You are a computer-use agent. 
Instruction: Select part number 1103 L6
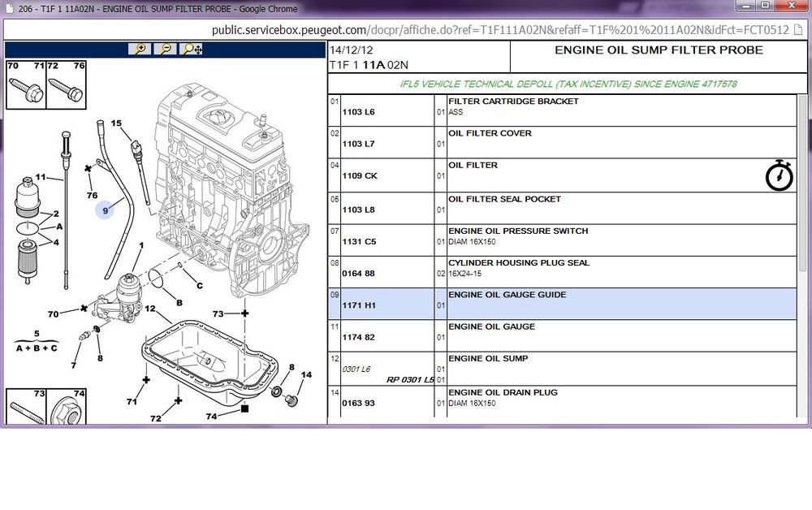coord(358,112)
